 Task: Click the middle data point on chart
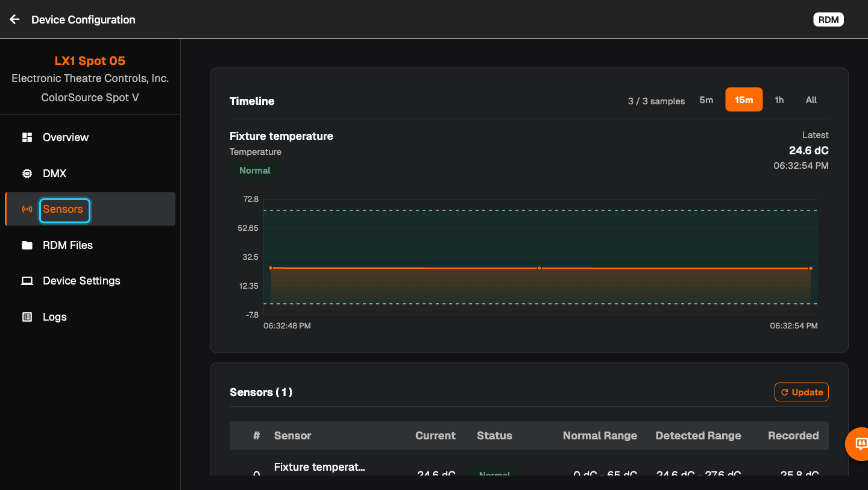[x=539, y=268]
